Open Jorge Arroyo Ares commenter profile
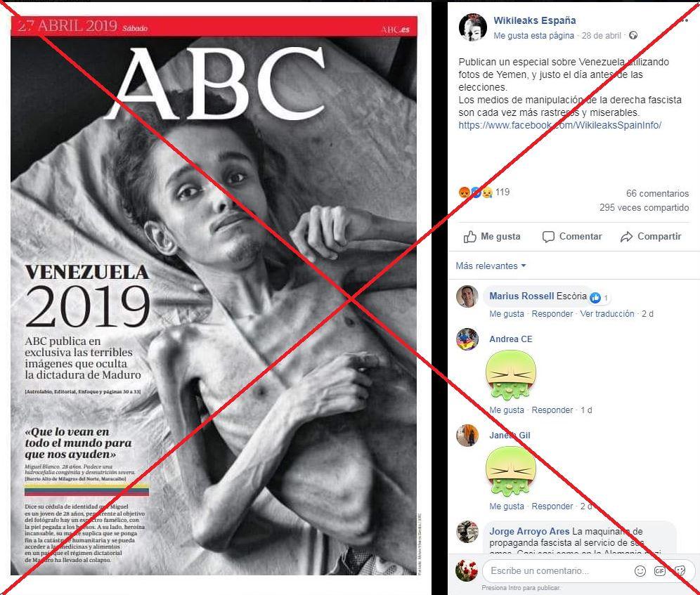700x595 pixels. (x=529, y=531)
